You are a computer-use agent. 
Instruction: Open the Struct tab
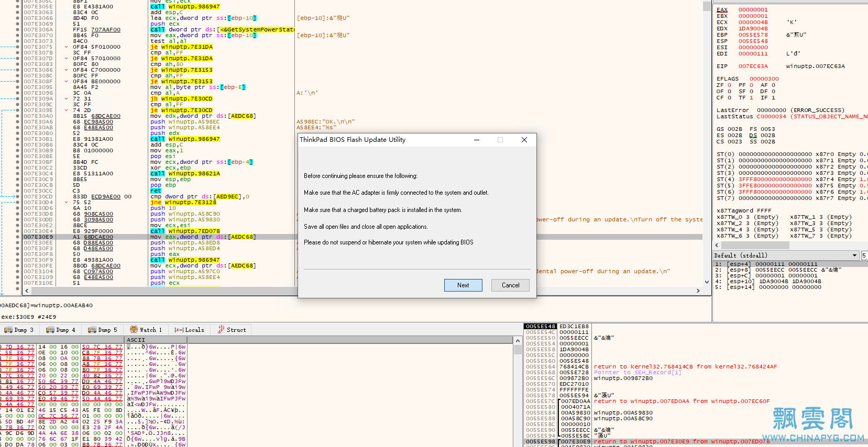232,330
